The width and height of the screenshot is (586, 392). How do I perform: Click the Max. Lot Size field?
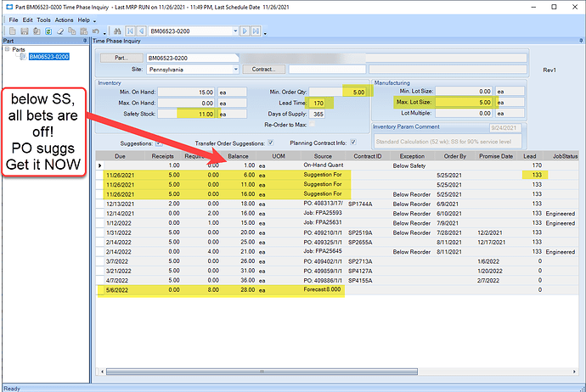(x=464, y=102)
